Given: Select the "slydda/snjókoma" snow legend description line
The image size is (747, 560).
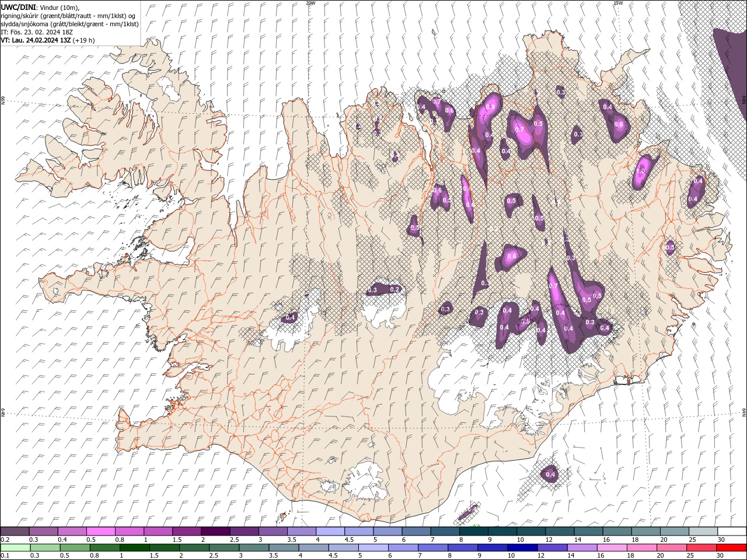Looking at the screenshot, I should [x=69, y=24].
